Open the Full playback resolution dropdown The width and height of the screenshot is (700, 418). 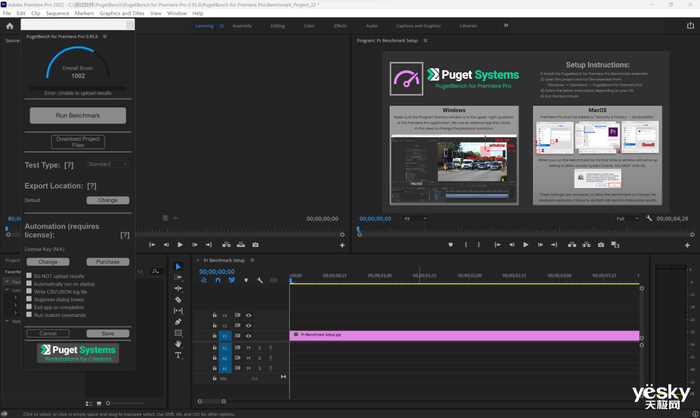(627, 218)
